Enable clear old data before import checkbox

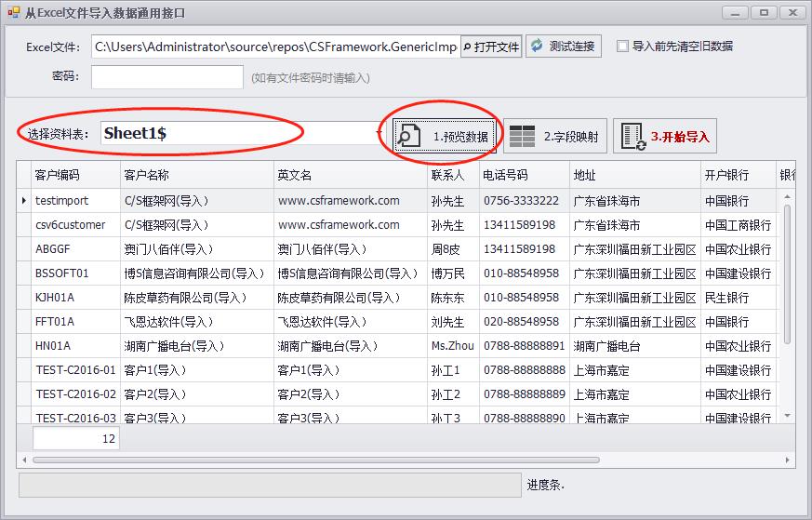point(622,46)
